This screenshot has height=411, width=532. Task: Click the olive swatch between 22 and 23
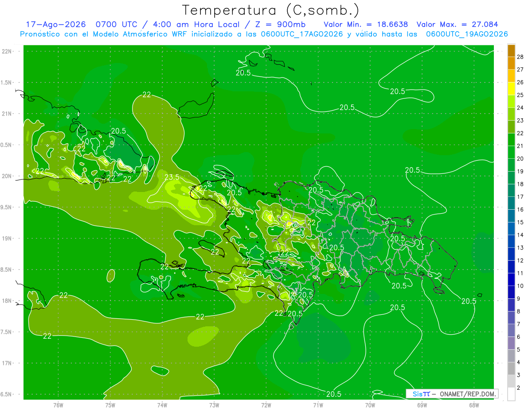click(x=511, y=127)
